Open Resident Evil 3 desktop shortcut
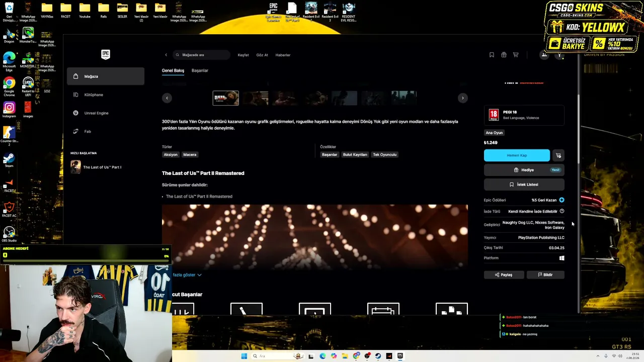 pos(330,12)
